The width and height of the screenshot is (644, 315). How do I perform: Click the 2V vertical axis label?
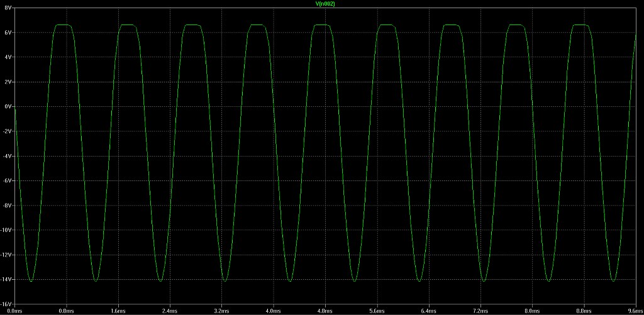8,82
